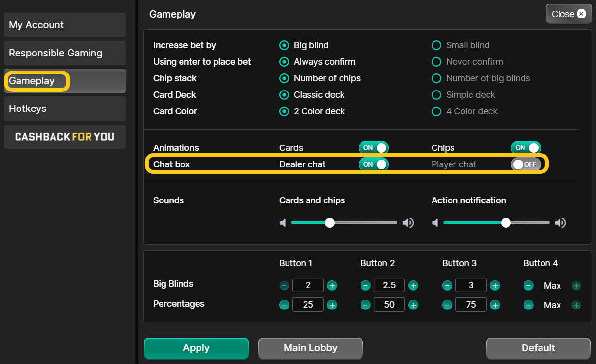
Task: Increase Button 2 Percentages with plus icon
Action: click(413, 305)
